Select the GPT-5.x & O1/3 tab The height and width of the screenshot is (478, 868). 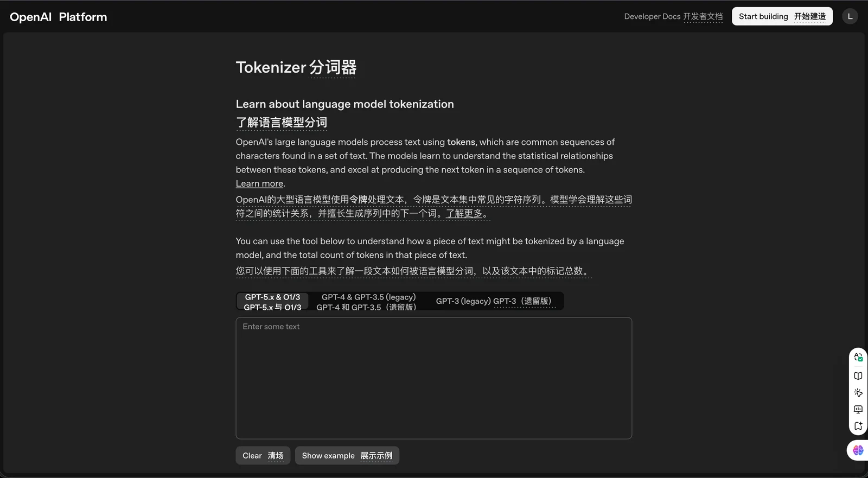(x=272, y=302)
